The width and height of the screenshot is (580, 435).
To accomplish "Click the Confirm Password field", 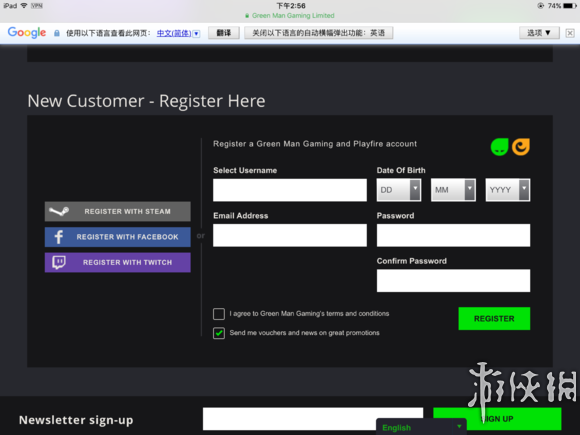I will [453, 281].
